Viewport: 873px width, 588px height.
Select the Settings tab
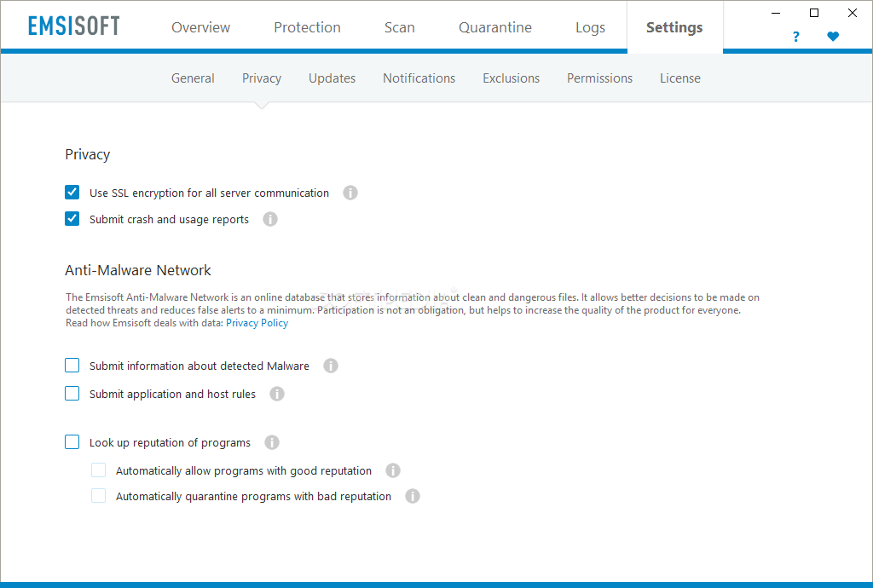674,27
